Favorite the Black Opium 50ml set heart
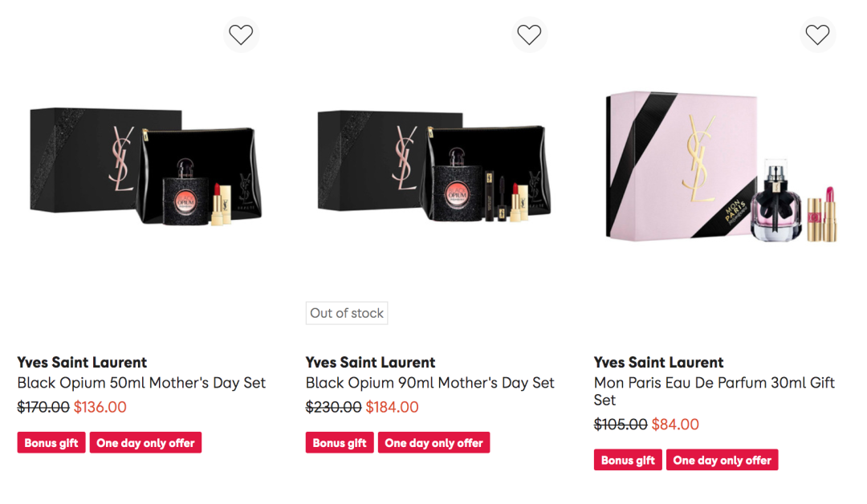The image size is (867, 504). point(241,35)
